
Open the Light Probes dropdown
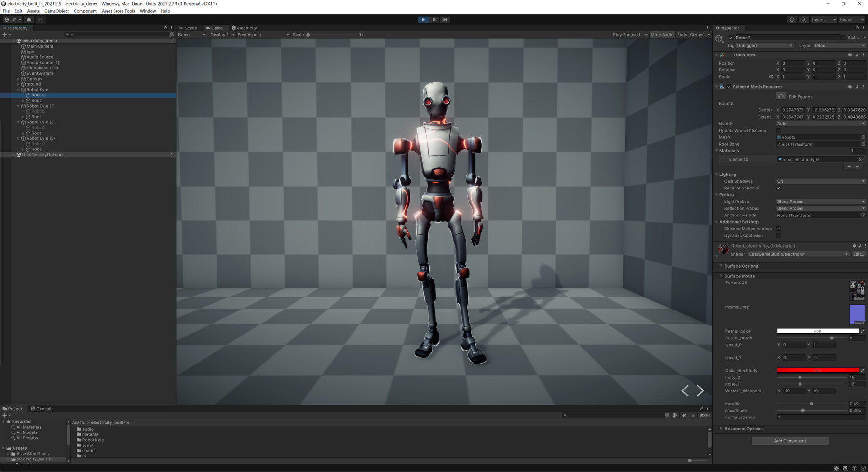(x=820, y=201)
